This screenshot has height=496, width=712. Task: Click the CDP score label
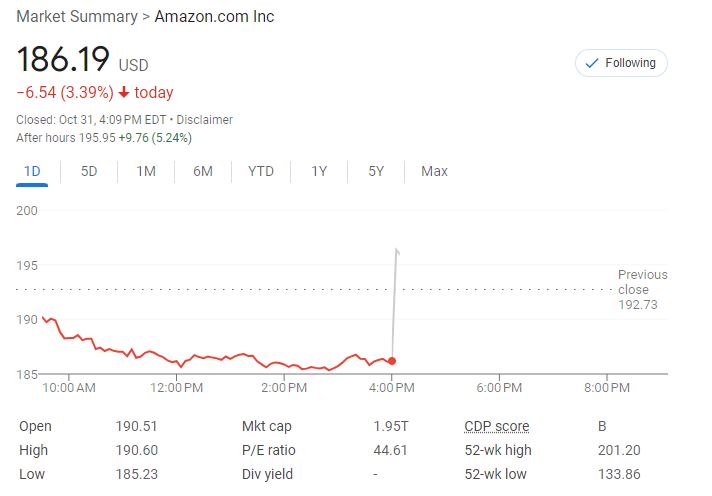pos(497,426)
